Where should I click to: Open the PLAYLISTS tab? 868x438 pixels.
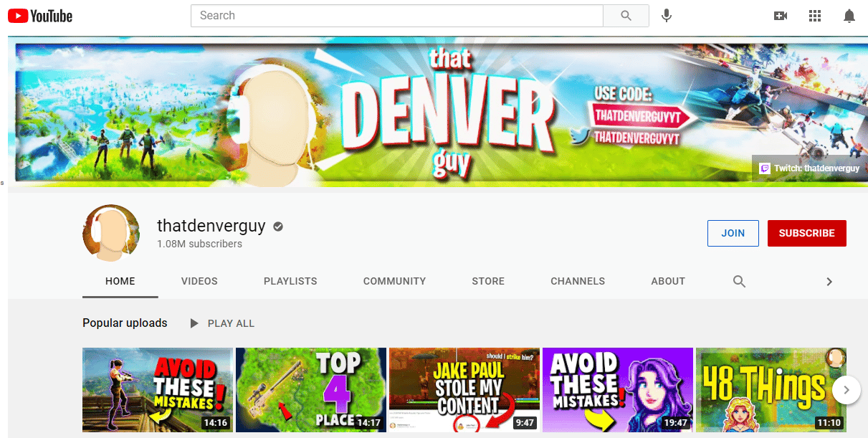click(x=290, y=281)
